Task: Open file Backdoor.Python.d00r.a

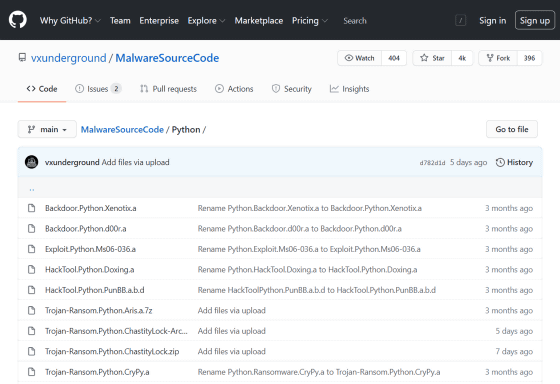Action: coord(86,228)
